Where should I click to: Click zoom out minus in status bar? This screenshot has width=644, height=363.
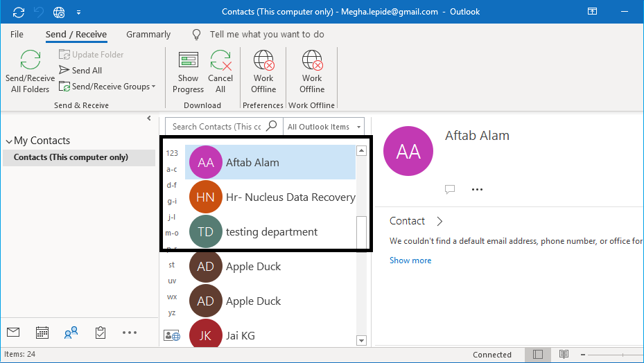click(583, 355)
